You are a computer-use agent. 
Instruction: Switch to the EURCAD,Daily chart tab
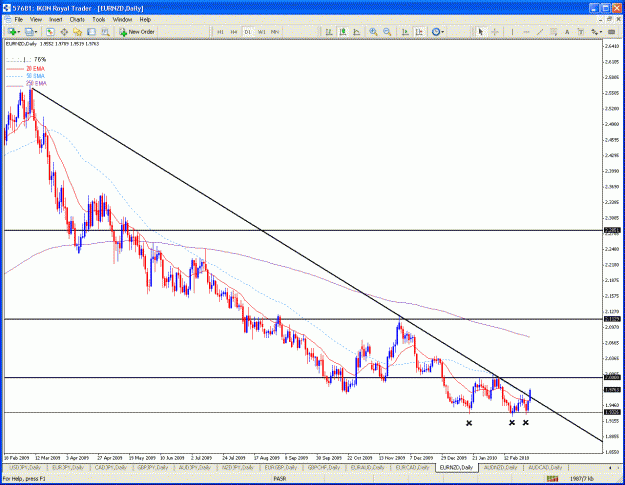412,467
